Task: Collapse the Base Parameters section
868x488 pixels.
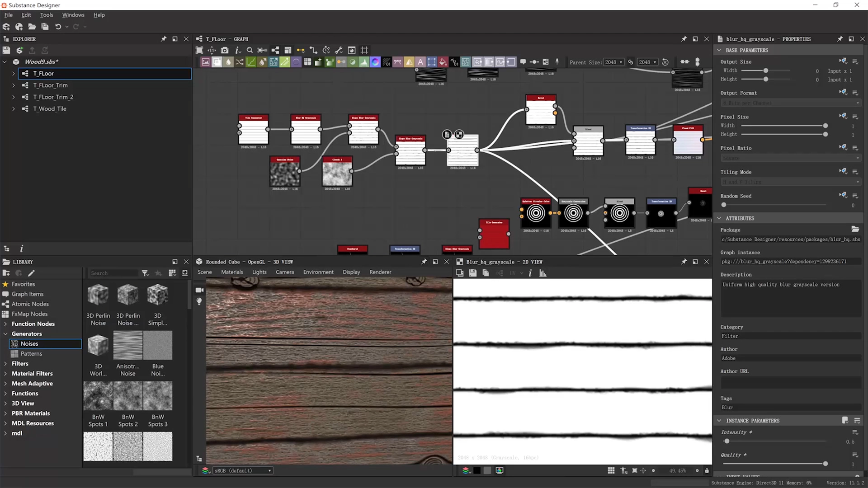Action: [719, 50]
